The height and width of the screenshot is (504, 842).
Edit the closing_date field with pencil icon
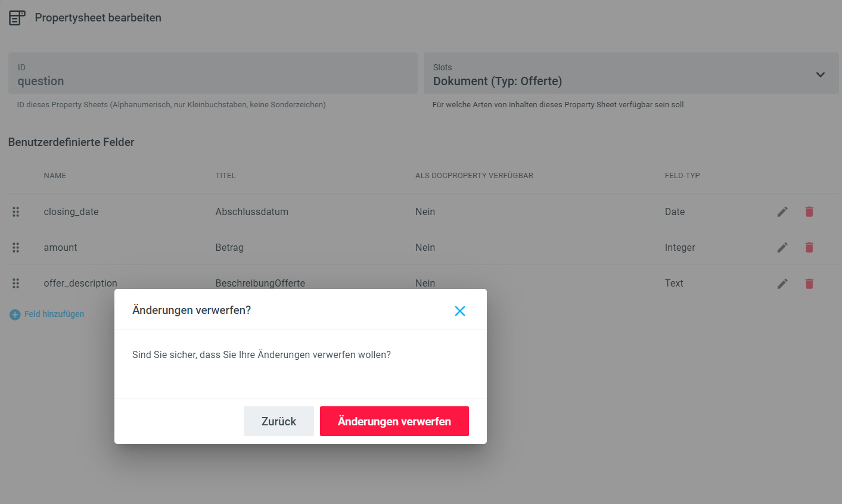tap(782, 211)
